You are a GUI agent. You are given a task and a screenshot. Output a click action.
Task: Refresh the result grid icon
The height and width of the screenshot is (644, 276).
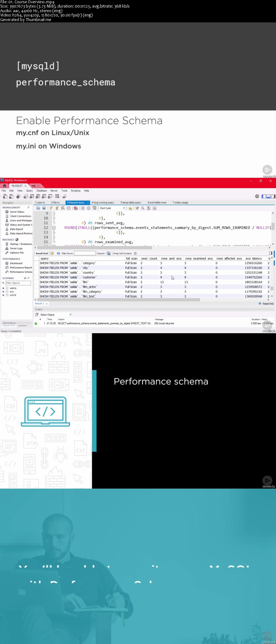point(58,253)
